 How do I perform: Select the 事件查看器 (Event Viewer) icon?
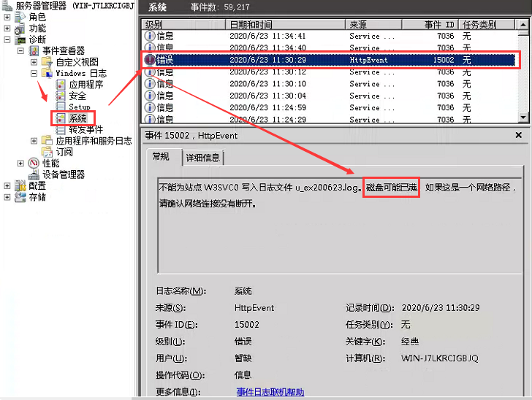click(x=34, y=51)
